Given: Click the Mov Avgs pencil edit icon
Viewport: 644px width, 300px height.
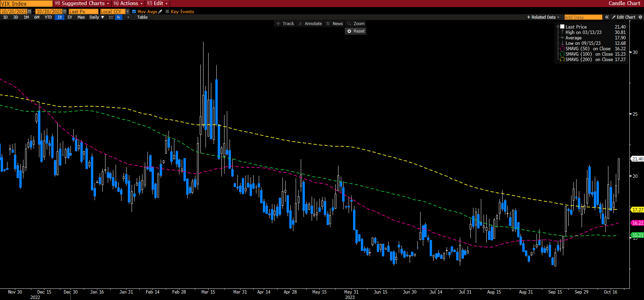Looking at the screenshot, I should coord(160,12).
